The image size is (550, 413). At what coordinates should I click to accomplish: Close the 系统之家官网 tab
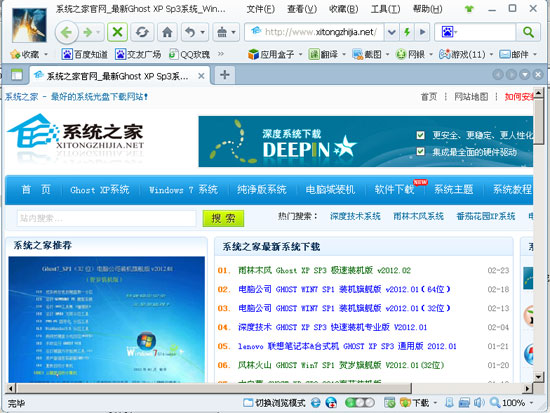pos(201,76)
